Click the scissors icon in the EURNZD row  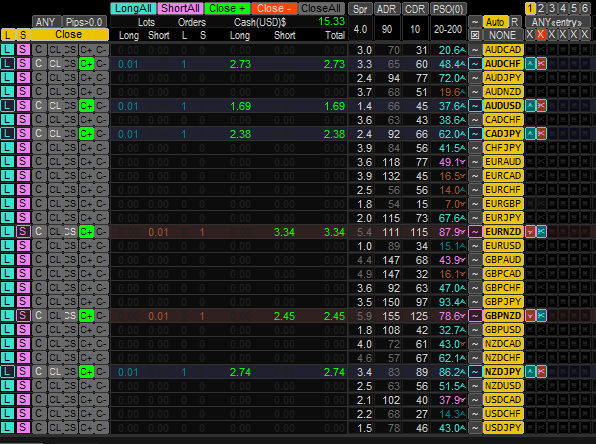541,232
